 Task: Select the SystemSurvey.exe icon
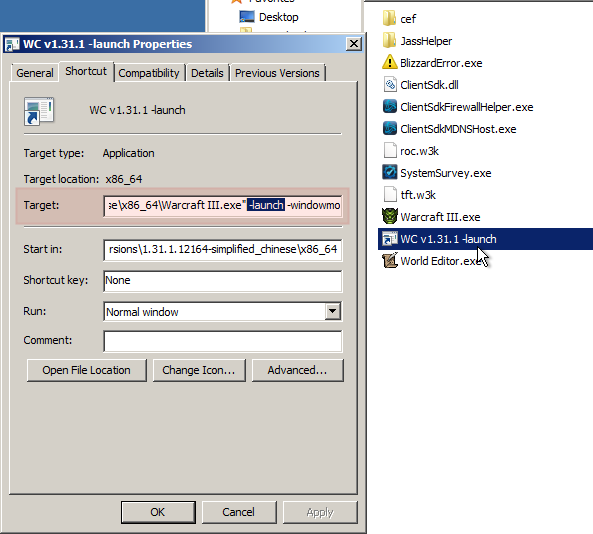[x=390, y=172]
